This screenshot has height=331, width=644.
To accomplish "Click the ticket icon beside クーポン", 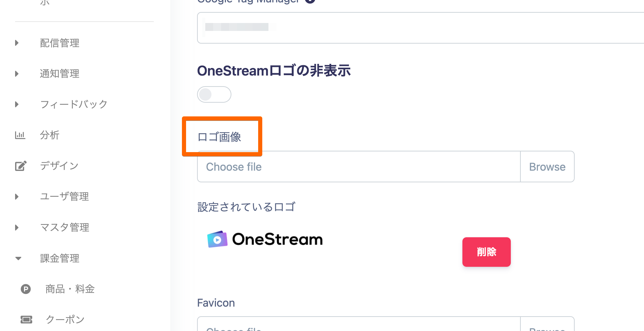I will point(26,320).
